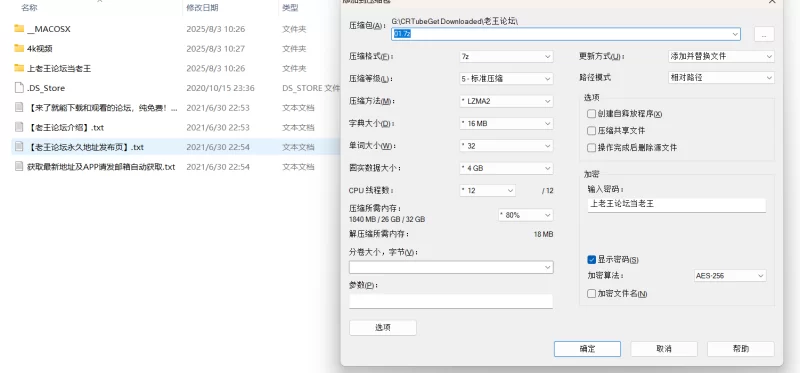Viewport: 800px width, 373px height.
Task: Open the memory usage 80% dropdown
Action: coord(526,215)
